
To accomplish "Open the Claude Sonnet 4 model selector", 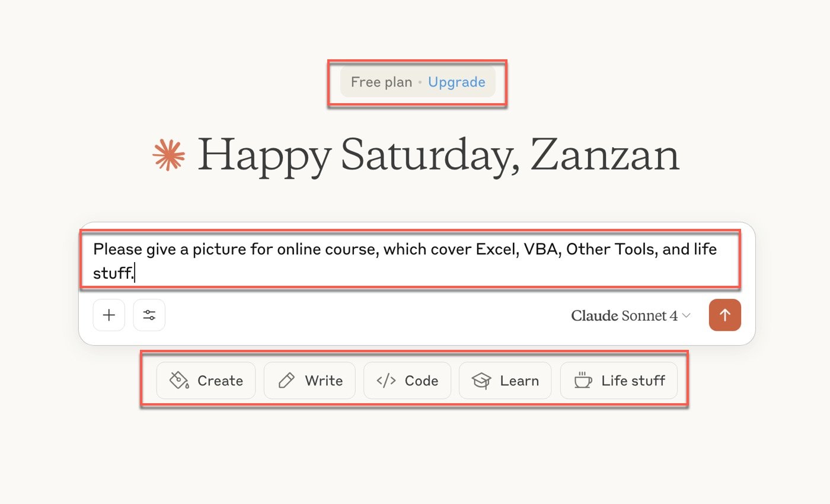I will pyautogui.click(x=631, y=315).
